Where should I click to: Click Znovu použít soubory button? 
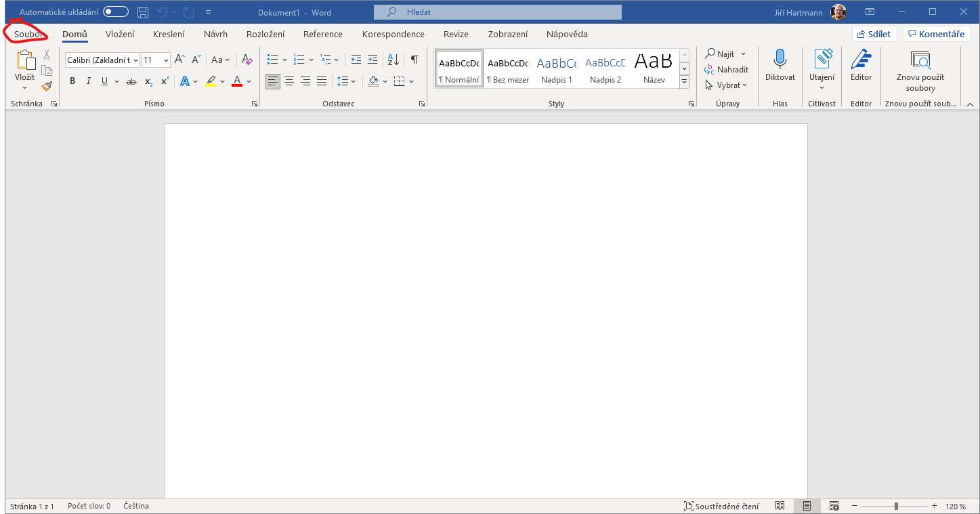point(920,70)
